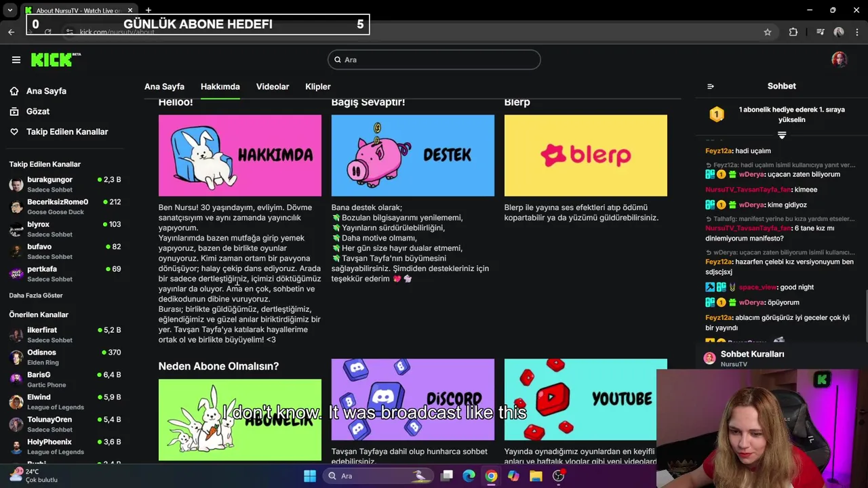Open Chrome profile avatar
868x488 pixels.
click(839, 32)
